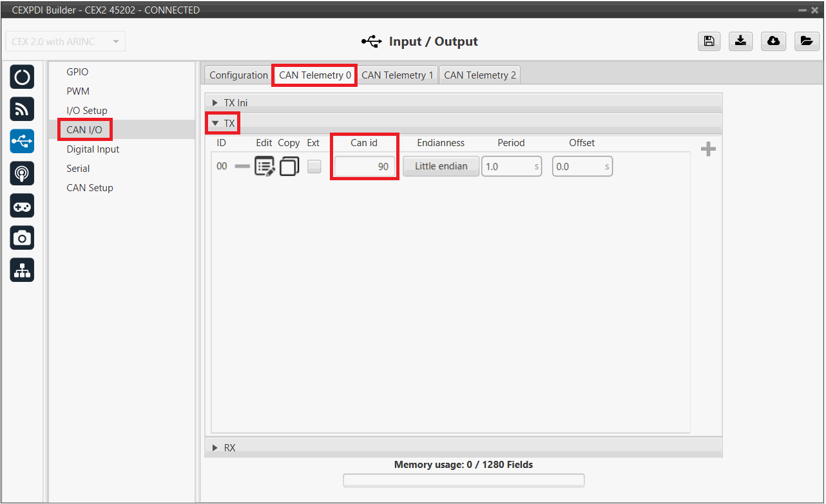
Task: Expand the RX section
Action: (x=229, y=447)
